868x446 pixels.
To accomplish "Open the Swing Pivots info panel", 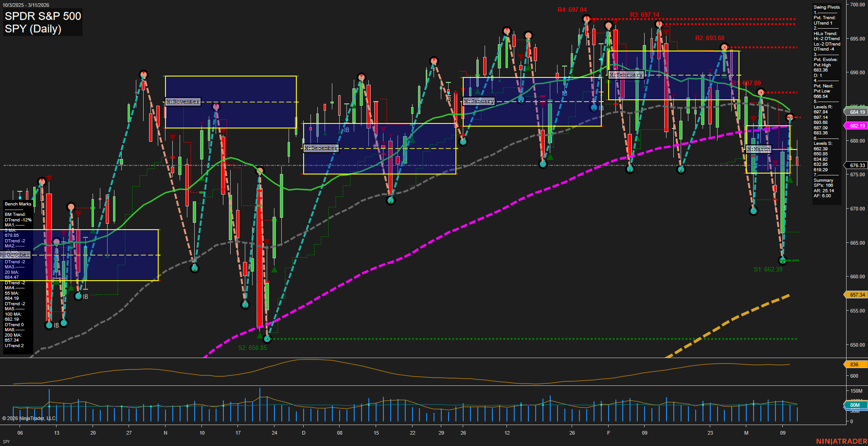I will pos(827,7).
